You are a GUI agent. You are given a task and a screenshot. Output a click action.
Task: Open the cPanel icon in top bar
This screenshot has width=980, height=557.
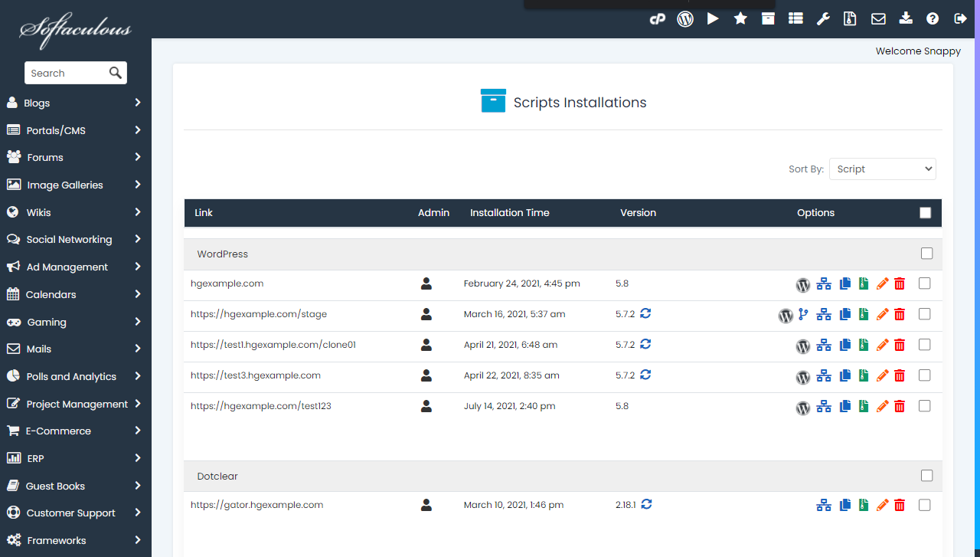pyautogui.click(x=657, y=19)
